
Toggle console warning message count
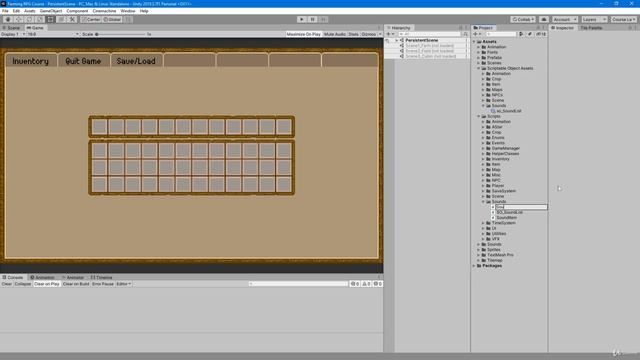[366, 284]
